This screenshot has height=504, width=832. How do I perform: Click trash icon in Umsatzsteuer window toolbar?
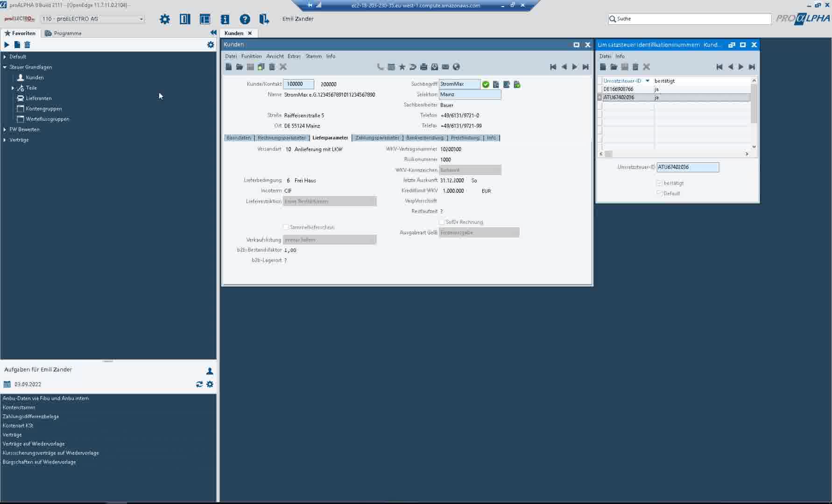[635, 67]
